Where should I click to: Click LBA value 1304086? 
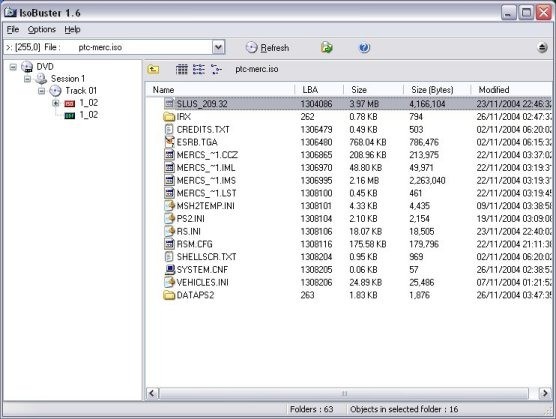[316, 104]
